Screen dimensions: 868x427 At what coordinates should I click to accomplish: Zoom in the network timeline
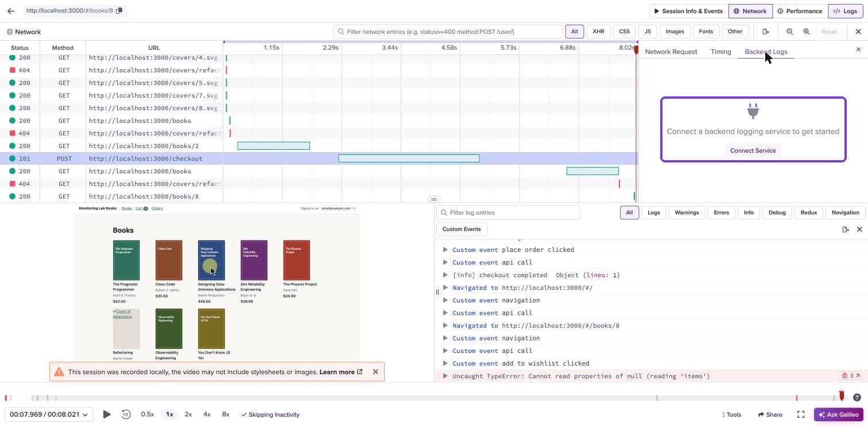806,32
